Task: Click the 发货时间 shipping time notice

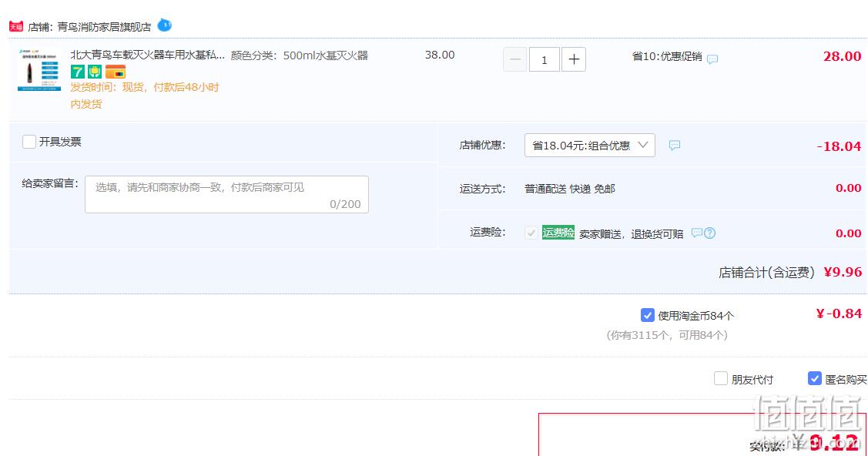Action: coord(145,96)
